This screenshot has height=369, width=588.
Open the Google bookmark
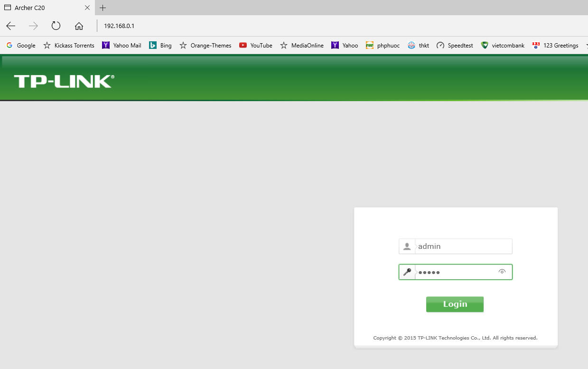[x=21, y=46]
